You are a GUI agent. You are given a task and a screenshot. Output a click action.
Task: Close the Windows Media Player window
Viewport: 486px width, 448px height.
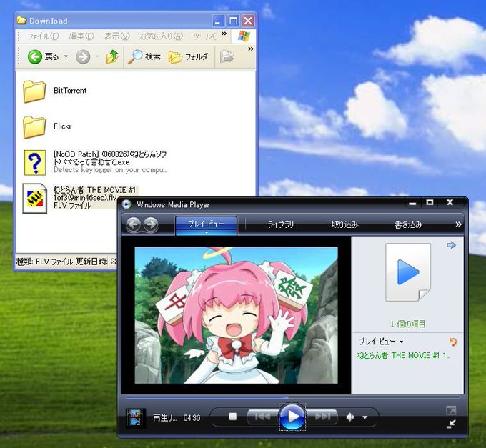tap(450, 203)
